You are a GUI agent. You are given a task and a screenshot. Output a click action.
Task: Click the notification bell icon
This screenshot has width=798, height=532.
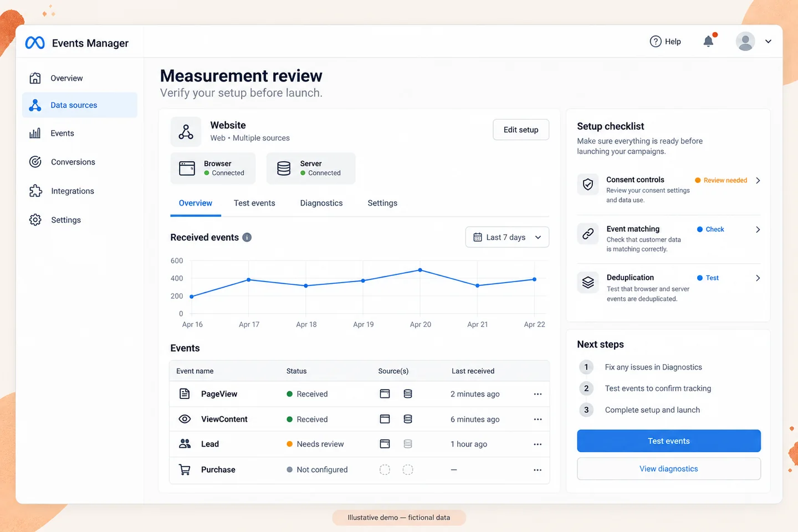click(x=708, y=41)
